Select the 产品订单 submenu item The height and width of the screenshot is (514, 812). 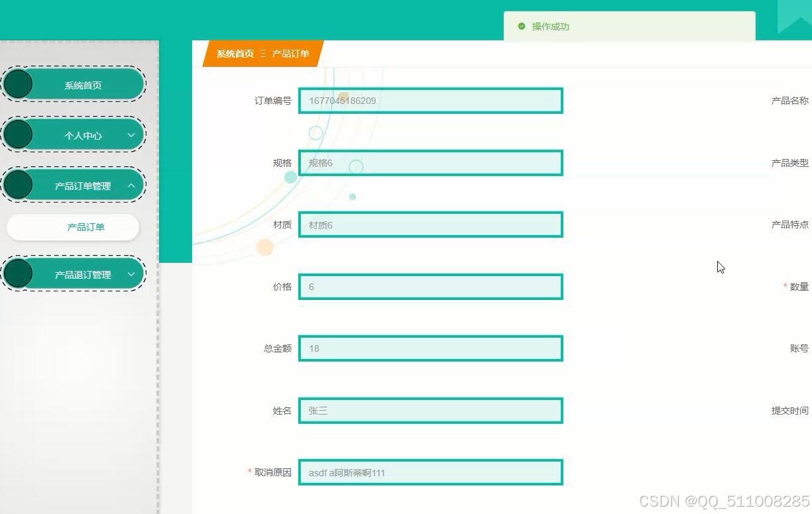(73, 227)
